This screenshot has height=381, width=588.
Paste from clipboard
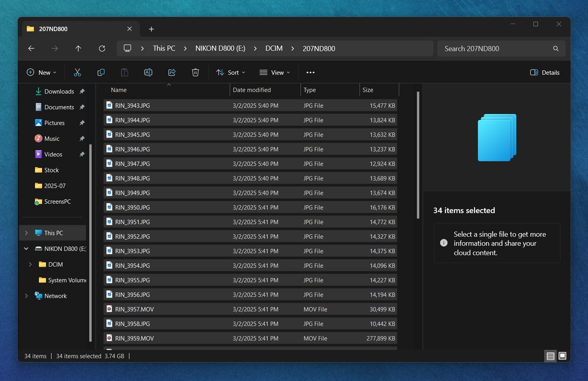tap(124, 72)
